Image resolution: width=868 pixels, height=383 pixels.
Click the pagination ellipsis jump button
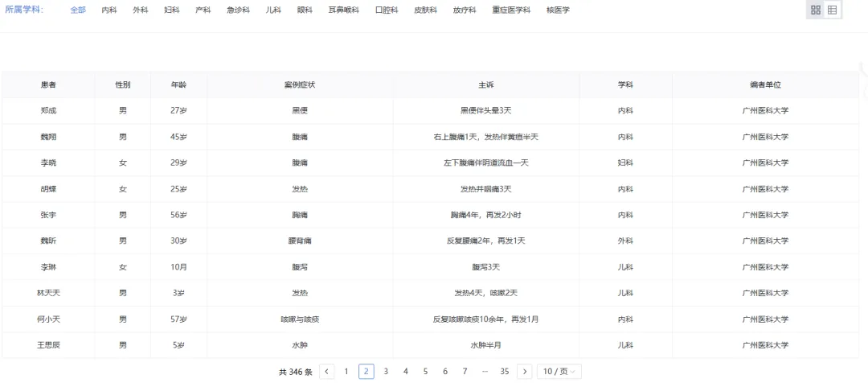(485, 372)
